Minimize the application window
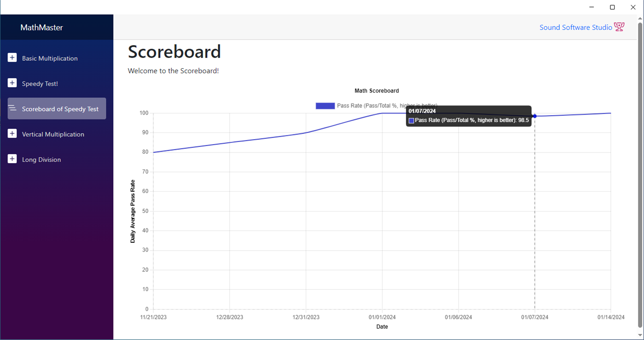 [592, 7]
